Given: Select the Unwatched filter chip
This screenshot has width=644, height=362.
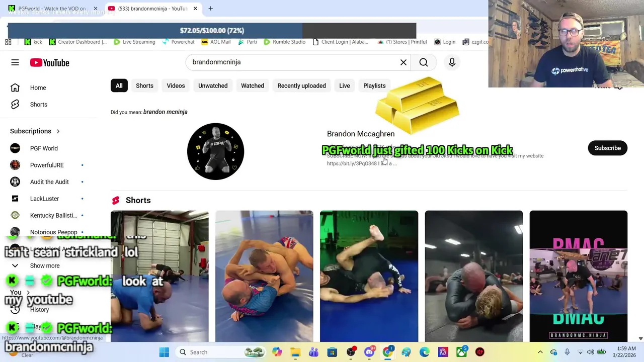Looking at the screenshot, I should click(213, 85).
